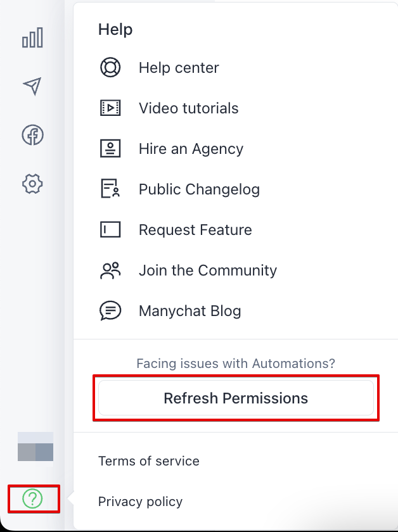Open the Facebook channel sidebar icon

pos(32,135)
